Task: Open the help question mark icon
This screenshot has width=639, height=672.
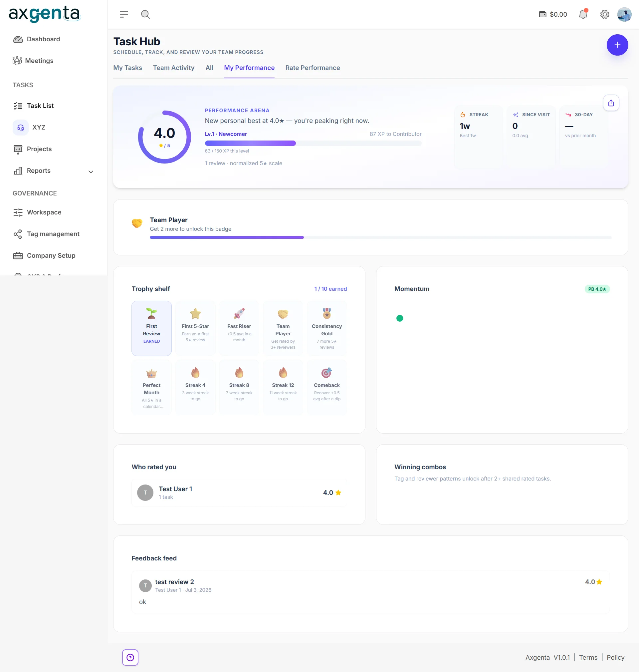Action: point(130,657)
